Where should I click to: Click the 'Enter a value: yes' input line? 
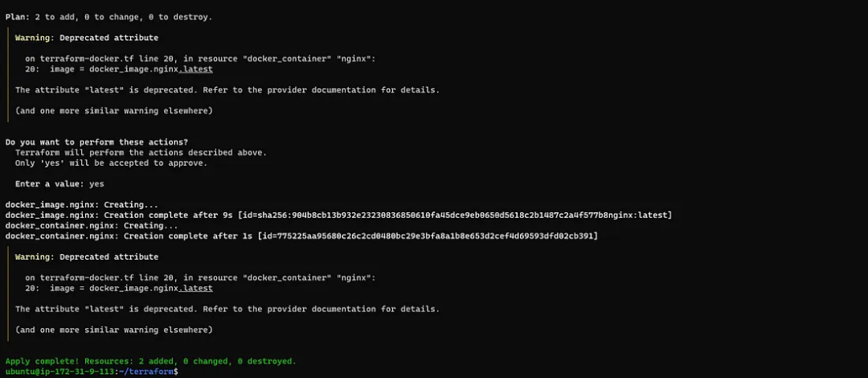point(59,184)
